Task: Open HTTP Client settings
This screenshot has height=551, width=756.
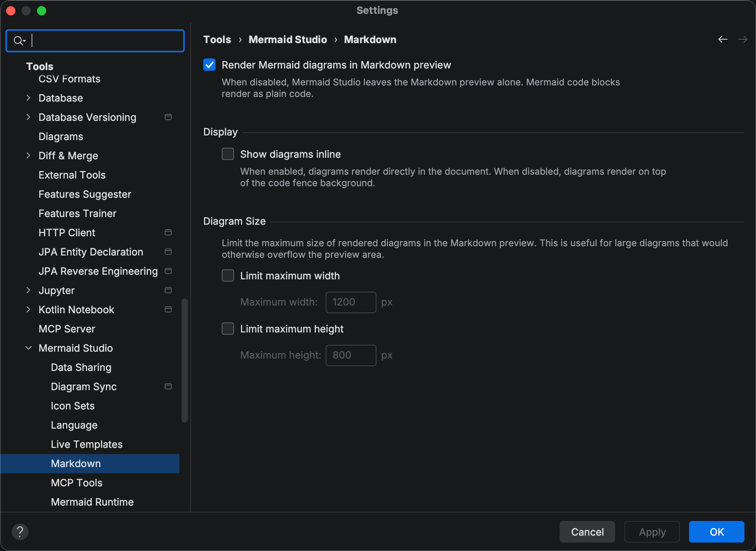Action: tap(67, 233)
